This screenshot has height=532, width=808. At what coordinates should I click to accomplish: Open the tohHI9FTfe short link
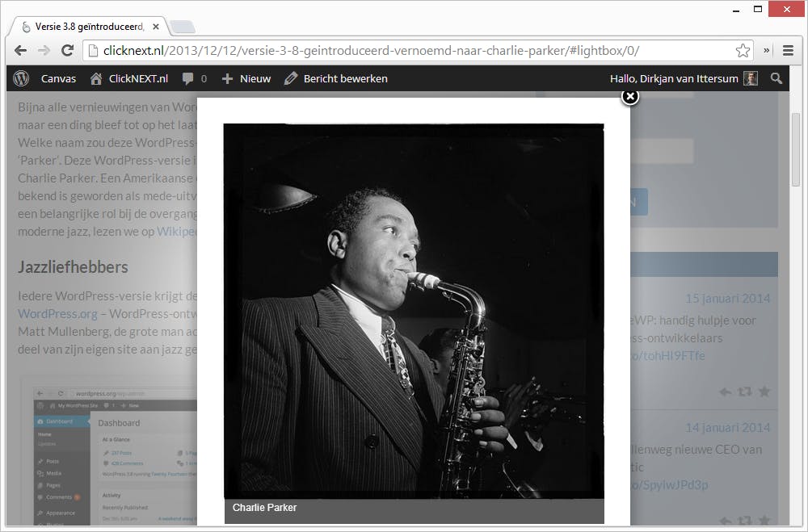668,356
